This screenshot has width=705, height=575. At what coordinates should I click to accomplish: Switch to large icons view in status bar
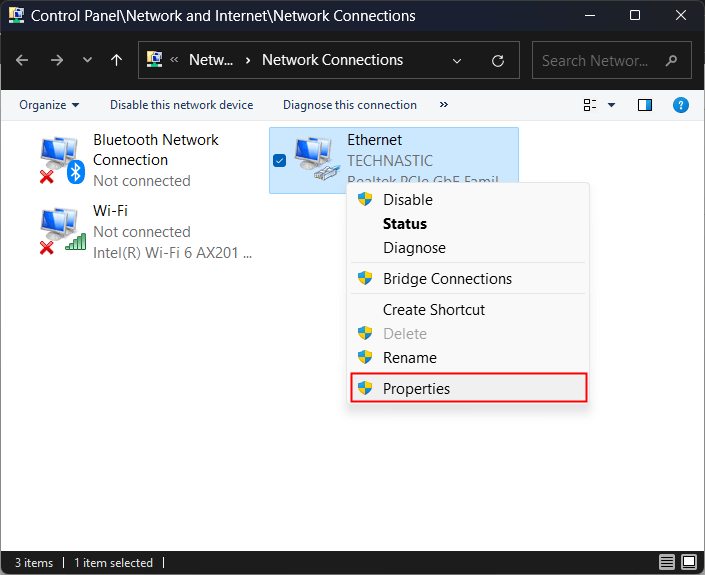(689, 562)
